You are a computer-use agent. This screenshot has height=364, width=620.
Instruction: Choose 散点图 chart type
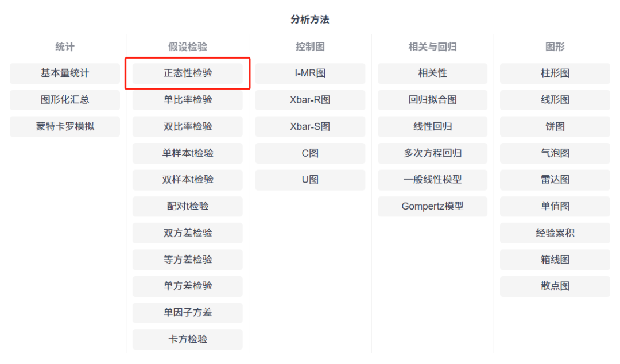(555, 286)
